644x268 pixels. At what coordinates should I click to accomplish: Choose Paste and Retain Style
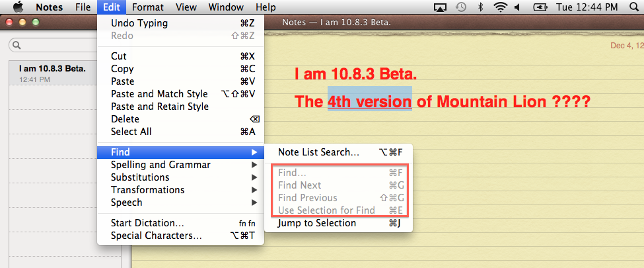[x=181, y=107]
